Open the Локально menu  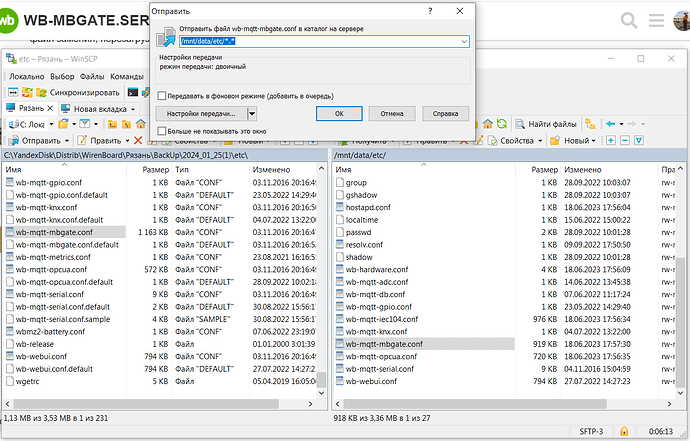27,77
